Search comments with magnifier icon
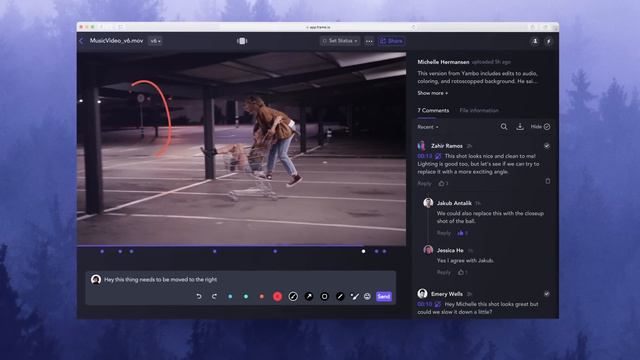Screen dimensions: 640x360 (504, 127)
